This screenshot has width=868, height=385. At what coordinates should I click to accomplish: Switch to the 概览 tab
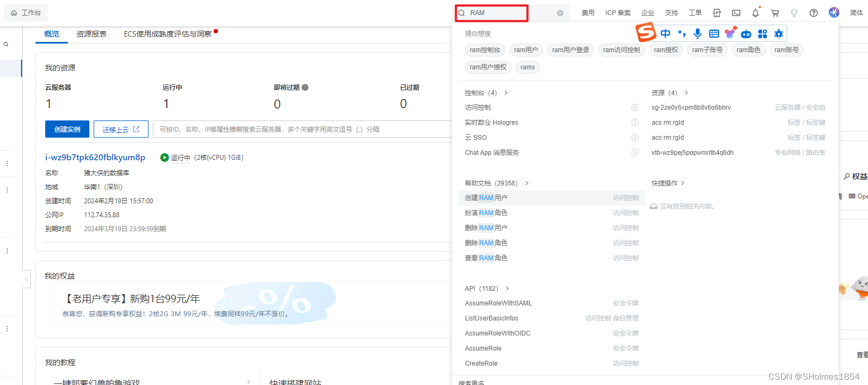(52, 34)
